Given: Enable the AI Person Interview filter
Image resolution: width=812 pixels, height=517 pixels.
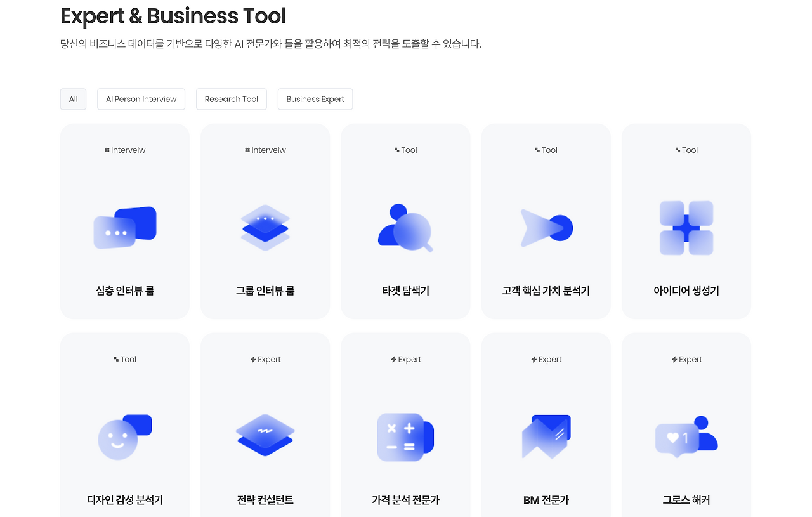Looking at the screenshot, I should point(141,99).
